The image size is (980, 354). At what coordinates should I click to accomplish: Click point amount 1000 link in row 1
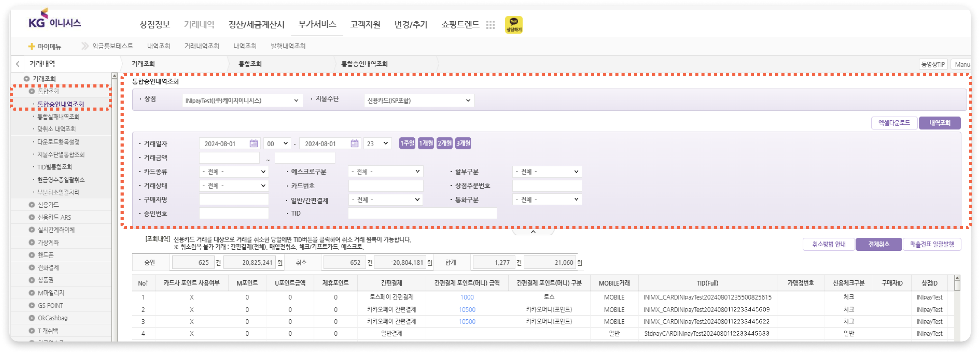467,297
